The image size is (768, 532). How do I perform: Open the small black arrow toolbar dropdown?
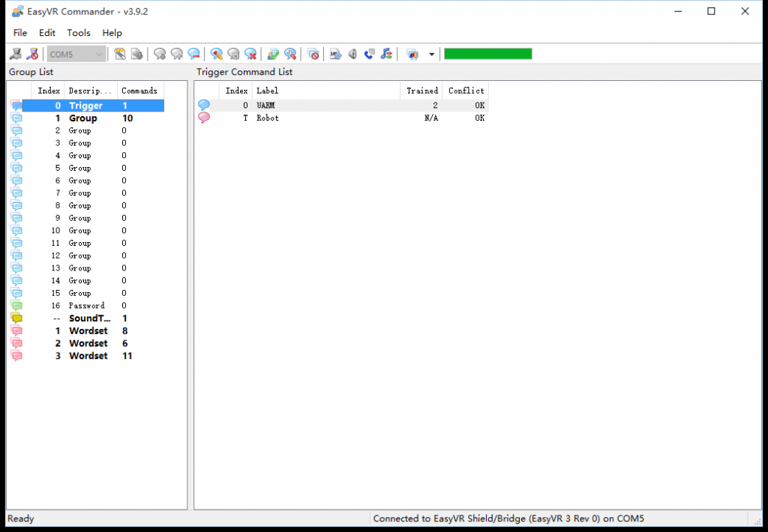[x=431, y=55]
